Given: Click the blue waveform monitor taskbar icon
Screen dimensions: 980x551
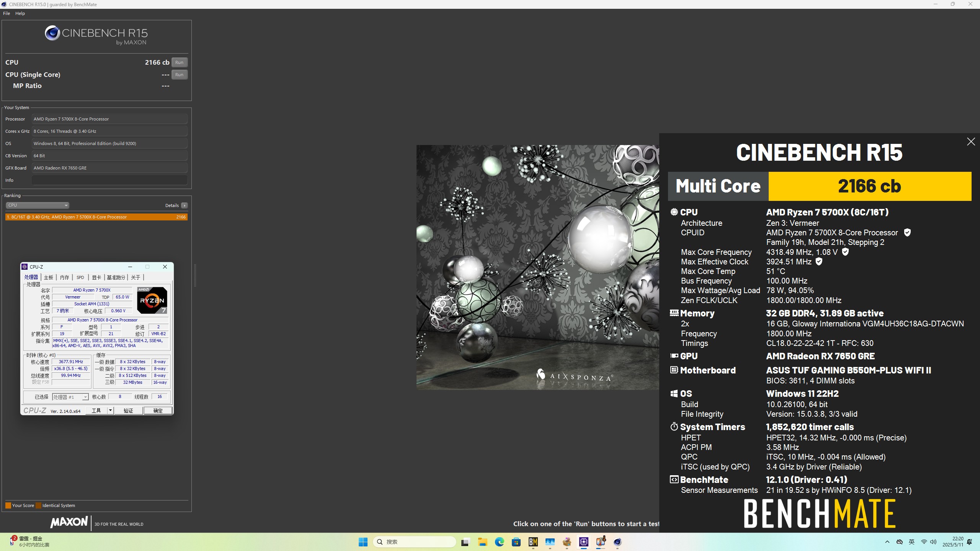Looking at the screenshot, I should pos(550,542).
